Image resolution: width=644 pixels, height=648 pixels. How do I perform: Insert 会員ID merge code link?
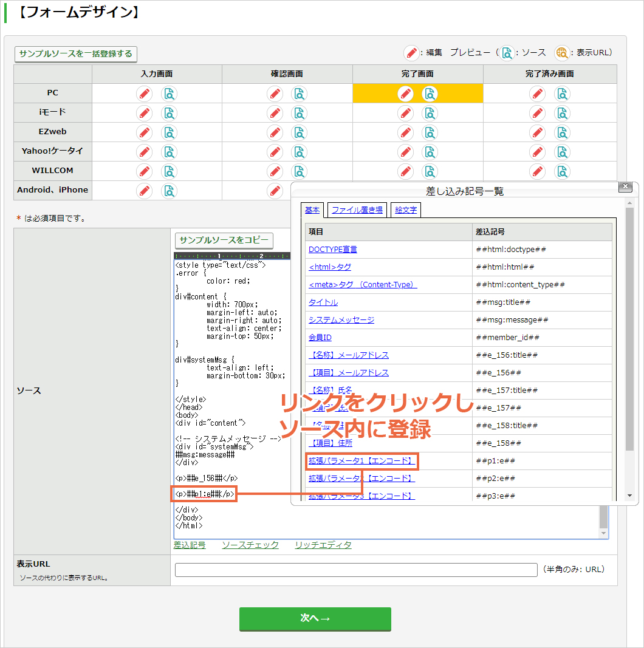pos(320,338)
